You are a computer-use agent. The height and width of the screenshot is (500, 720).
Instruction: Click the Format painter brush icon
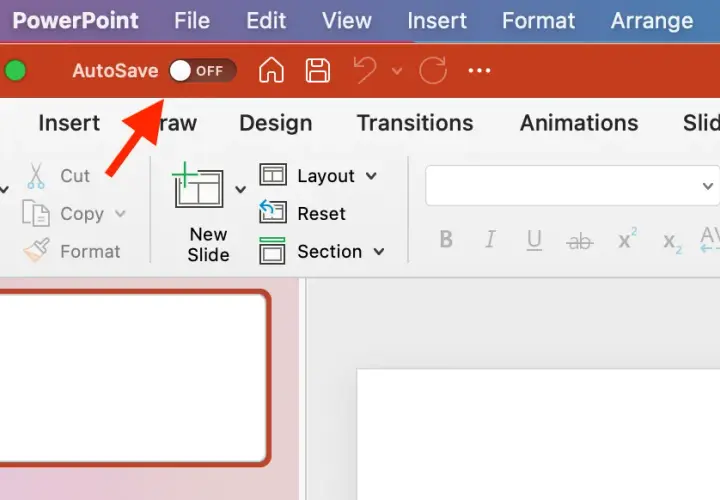37,250
